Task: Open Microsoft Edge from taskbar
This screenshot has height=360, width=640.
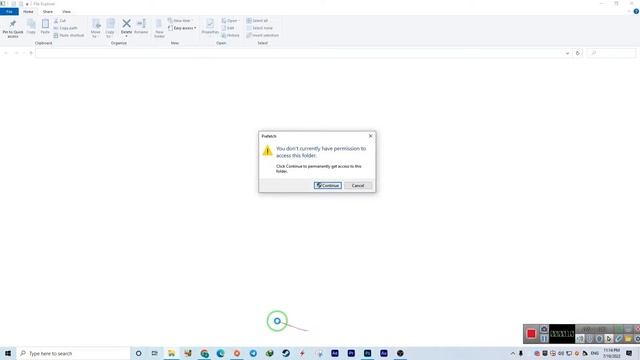Action: click(x=220, y=353)
